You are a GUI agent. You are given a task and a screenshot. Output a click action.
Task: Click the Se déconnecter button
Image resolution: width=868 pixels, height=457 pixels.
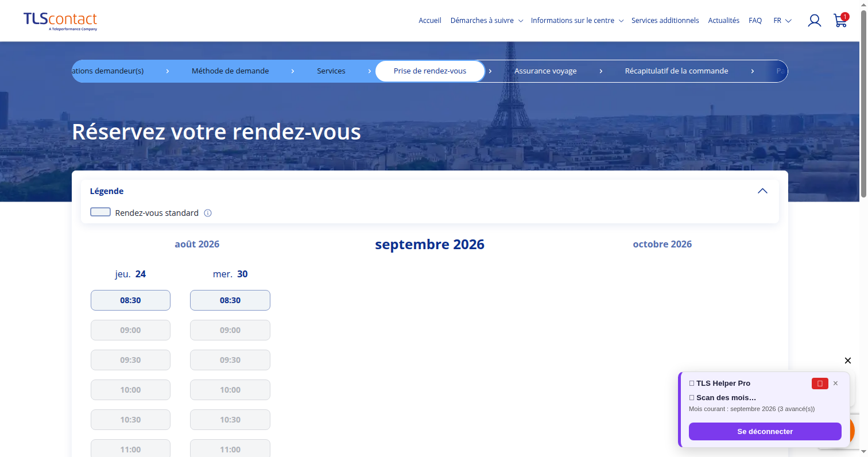click(x=765, y=431)
